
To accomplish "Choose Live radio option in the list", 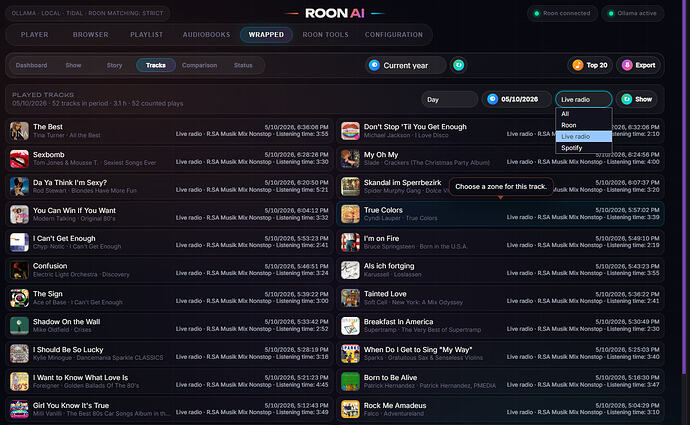I will [x=584, y=136].
